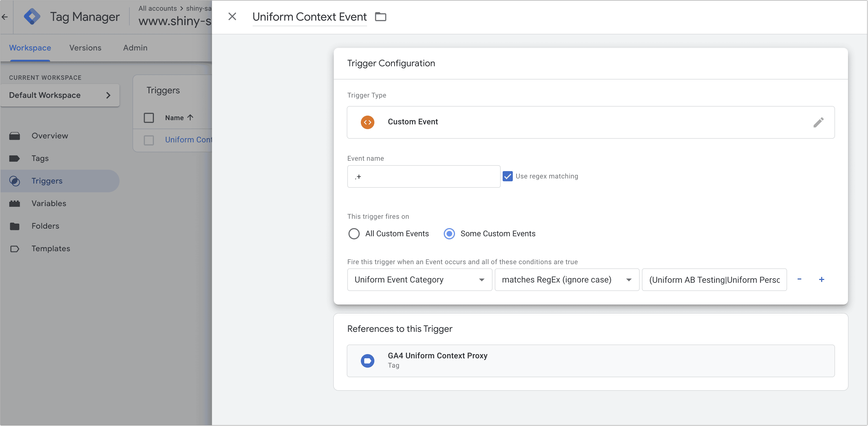Viewport: 868px width, 426px height.
Task: Open the Uniform Context trigger link
Action: click(x=188, y=140)
